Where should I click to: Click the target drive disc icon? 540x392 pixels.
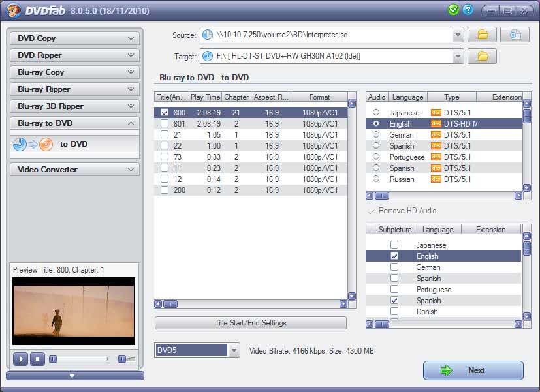(208, 56)
